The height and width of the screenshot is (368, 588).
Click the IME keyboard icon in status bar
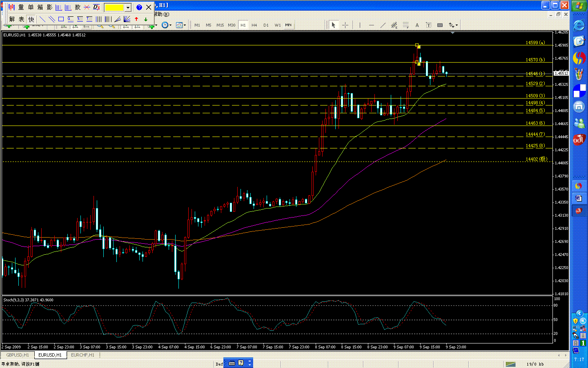click(232, 363)
